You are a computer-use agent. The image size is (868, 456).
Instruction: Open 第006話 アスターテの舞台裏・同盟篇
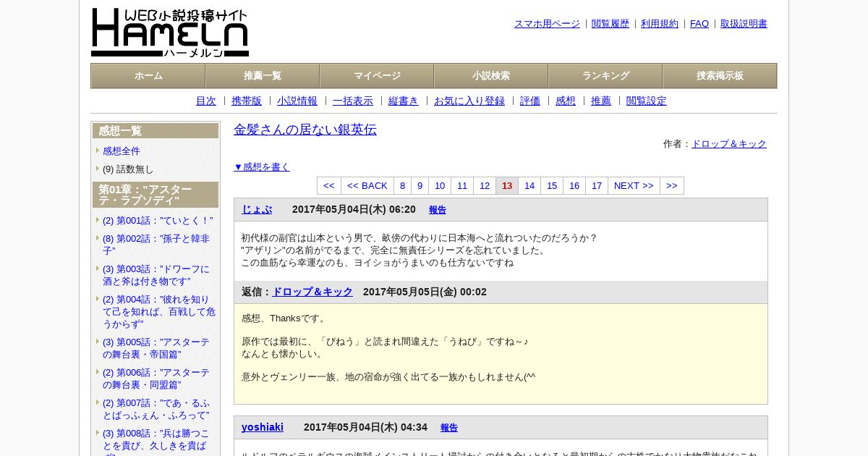(x=156, y=379)
